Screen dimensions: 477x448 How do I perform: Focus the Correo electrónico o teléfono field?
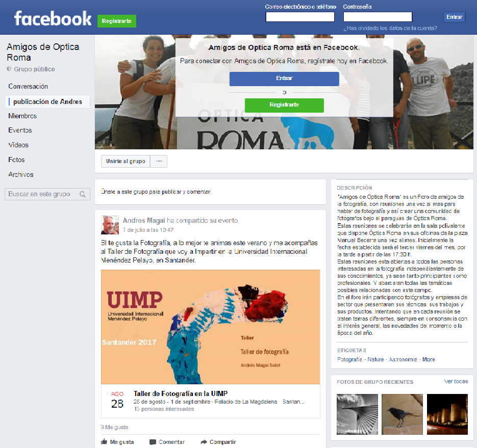300,17
